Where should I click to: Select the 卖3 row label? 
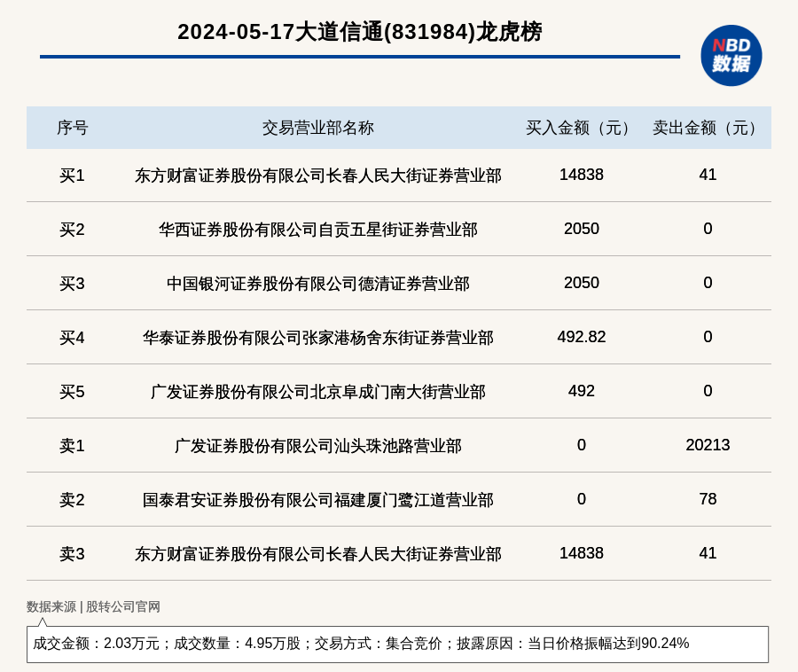[x=73, y=553]
